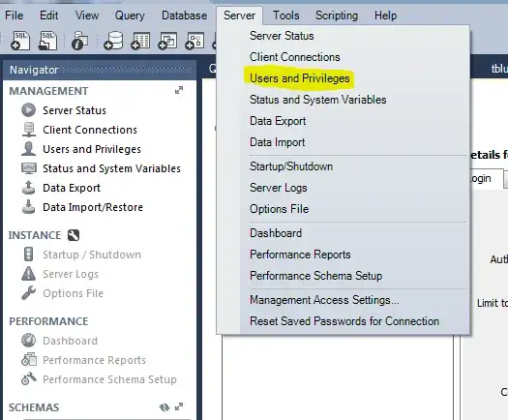Create a new schema icon

[x=113, y=41]
